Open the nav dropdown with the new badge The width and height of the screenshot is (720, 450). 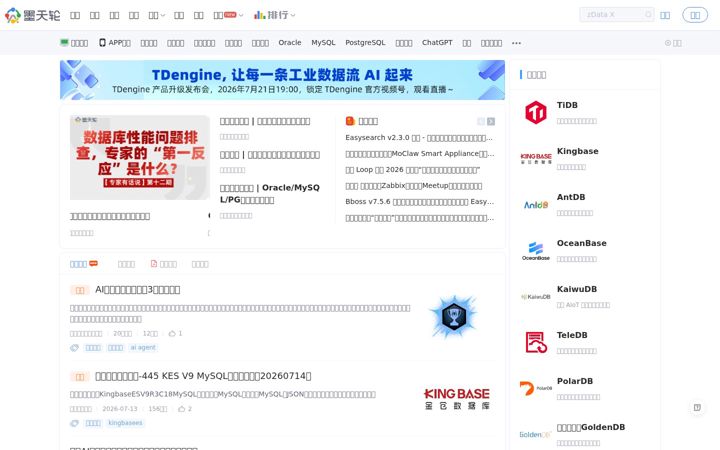coord(228,15)
